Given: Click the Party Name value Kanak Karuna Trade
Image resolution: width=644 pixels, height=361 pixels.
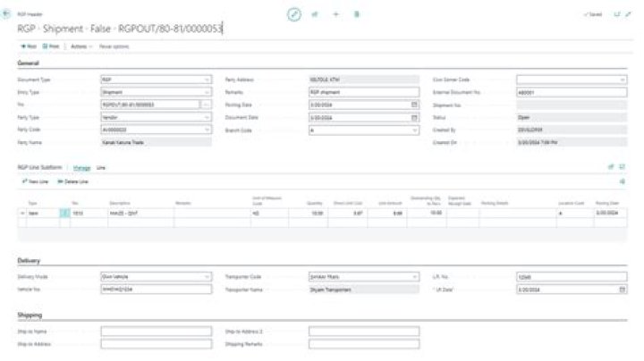Looking at the screenshot, I should pyautogui.click(x=157, y=142).
